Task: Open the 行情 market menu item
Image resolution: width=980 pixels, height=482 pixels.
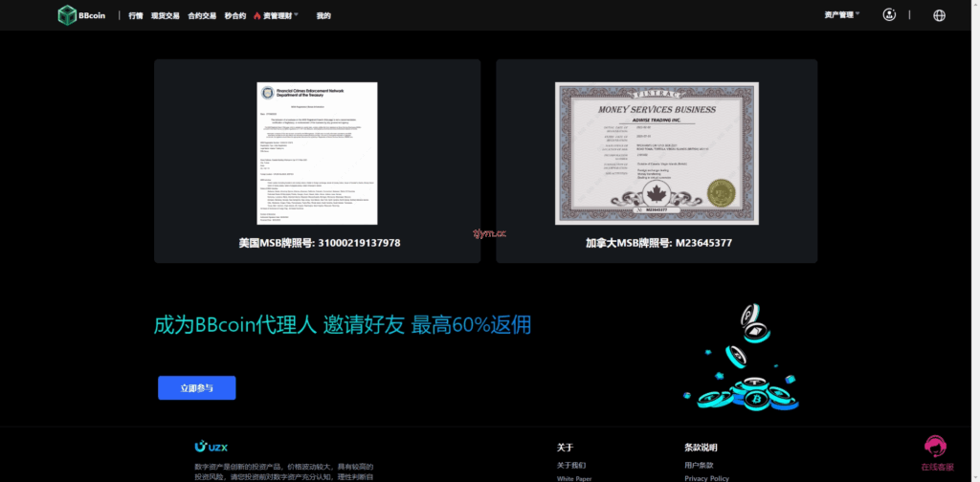Action: [135, 16]
